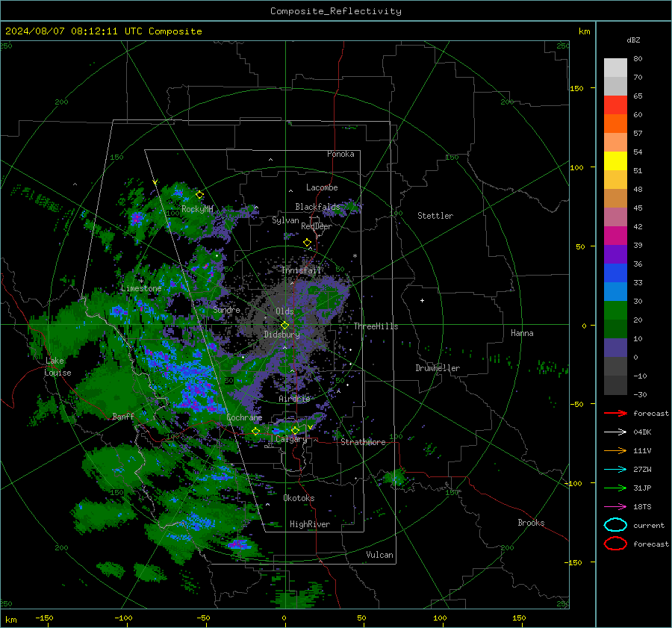The height and width of the screenshot is (628, 672).
Task: Click the Lake Louise label
Action: click(x=57, y=367)
